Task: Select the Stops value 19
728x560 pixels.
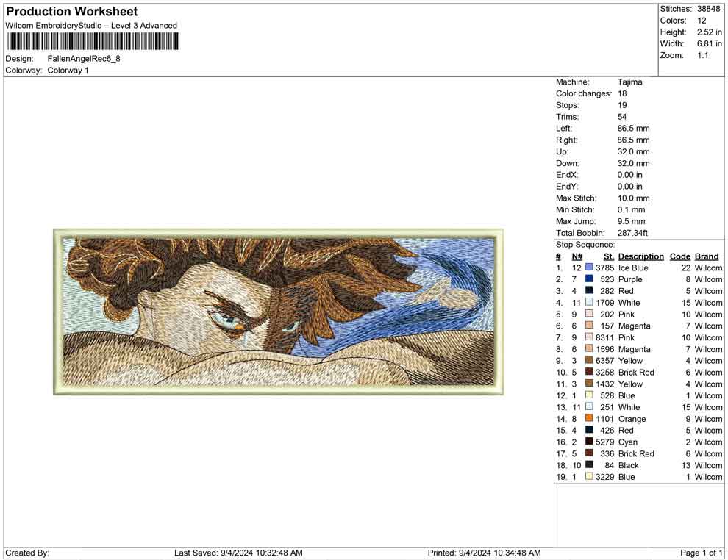Action: 622,105
